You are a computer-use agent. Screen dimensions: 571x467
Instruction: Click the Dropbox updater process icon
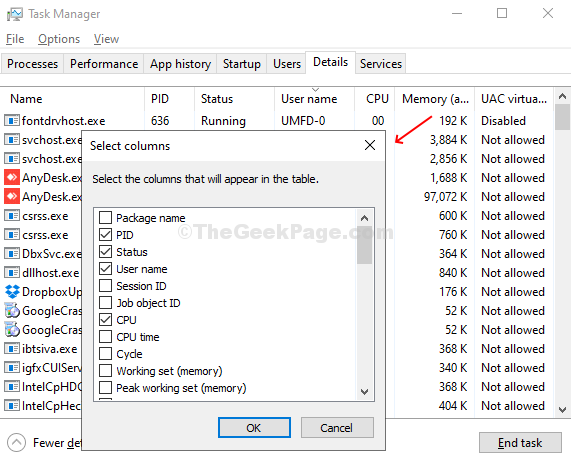coord(12,291)
